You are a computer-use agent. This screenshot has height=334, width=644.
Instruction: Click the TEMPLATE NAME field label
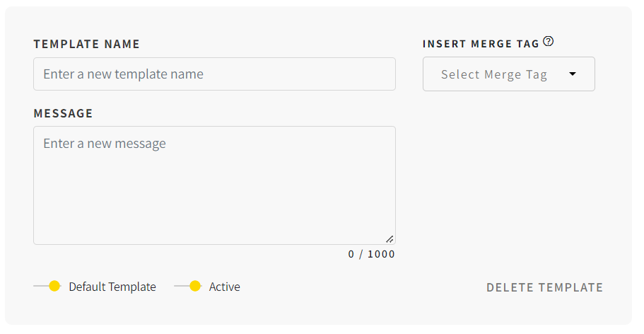87,44
